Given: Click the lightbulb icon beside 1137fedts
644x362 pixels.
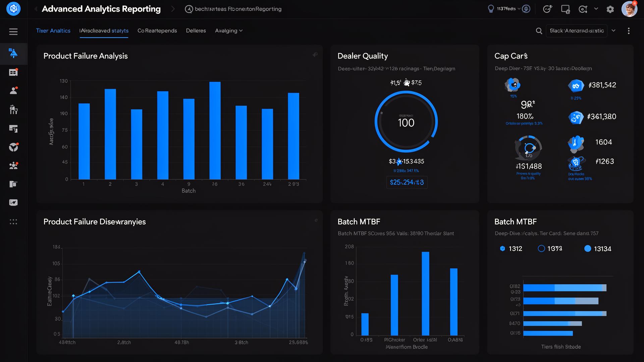Looking at the screenshot, I should tap(491, 9).
